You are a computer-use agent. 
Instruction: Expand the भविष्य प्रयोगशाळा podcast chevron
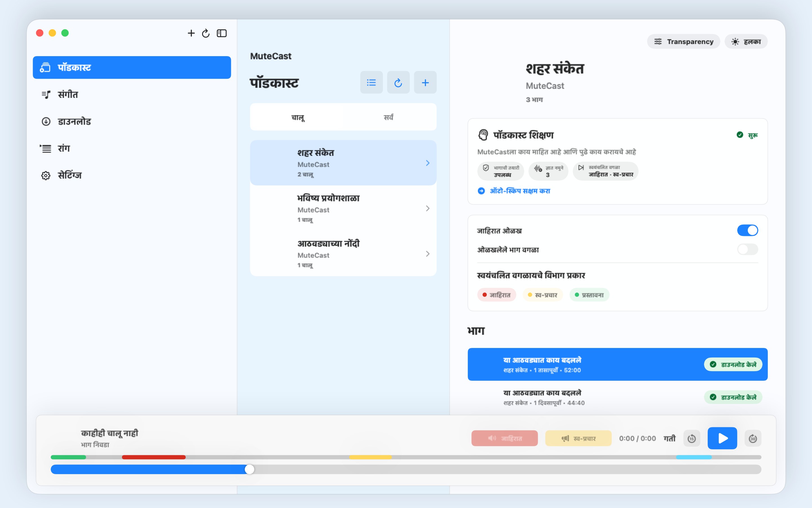[x=427, y=208]
